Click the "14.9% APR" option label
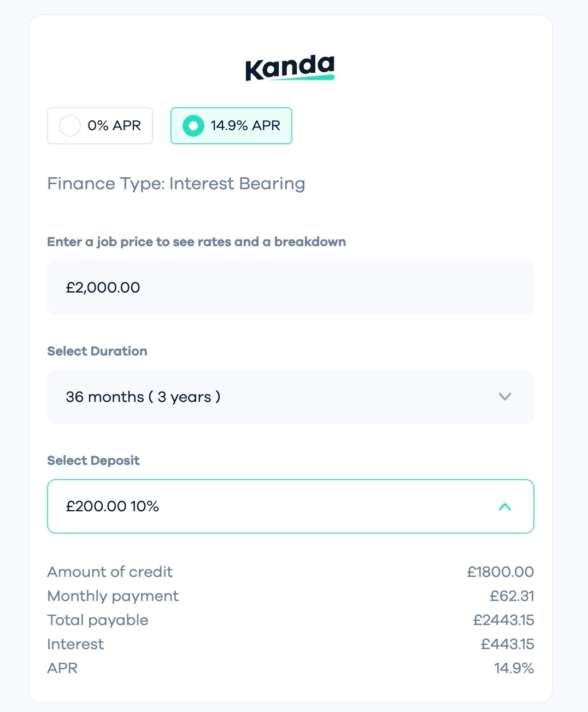The height and width of the screenshot is (712, 588). click(245, 126)
